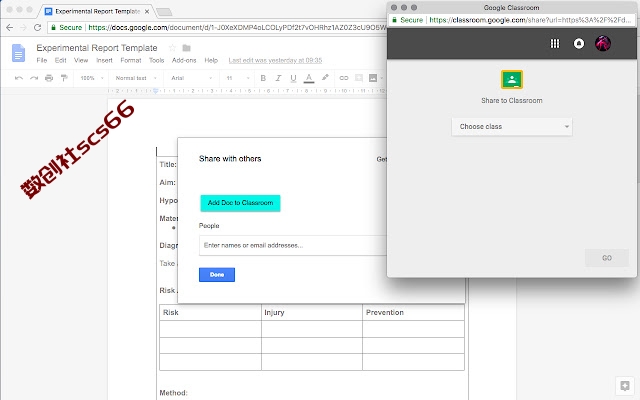Open the Format menu
This screenshot has width=640, height=400.
click(x=131, y=60)
